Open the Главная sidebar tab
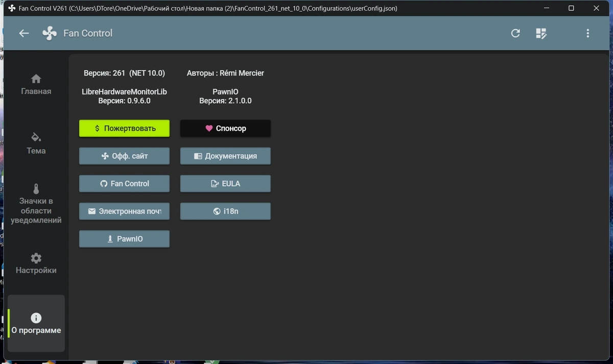The height and width of the screenshot is (364, 613). coord(36,85)
